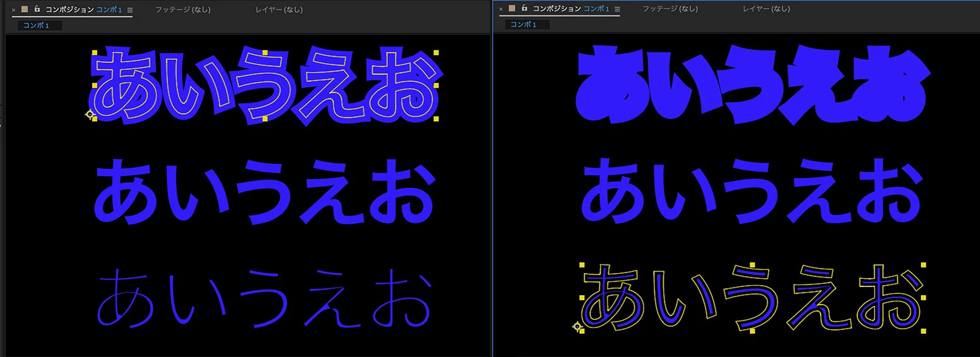
Task: Switch to レイヤー (なし) tab in left panel
Action: pyautogui.click(x=280, y=10)
